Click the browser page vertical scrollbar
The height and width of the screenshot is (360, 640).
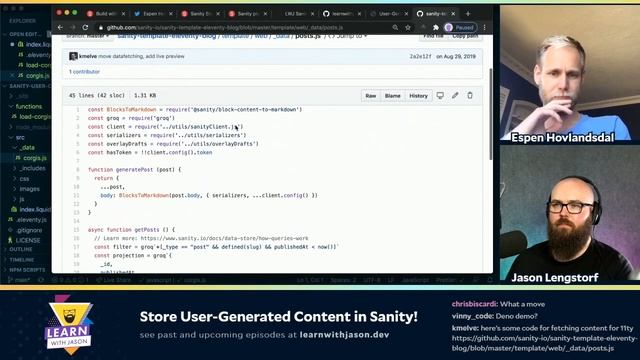pyautogui.click(x=490, y=114)
